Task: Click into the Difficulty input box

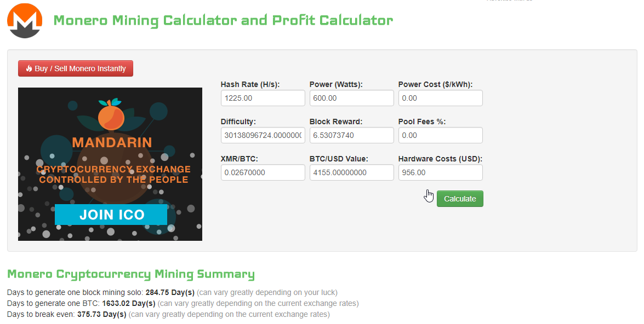Action: point(263,135)
